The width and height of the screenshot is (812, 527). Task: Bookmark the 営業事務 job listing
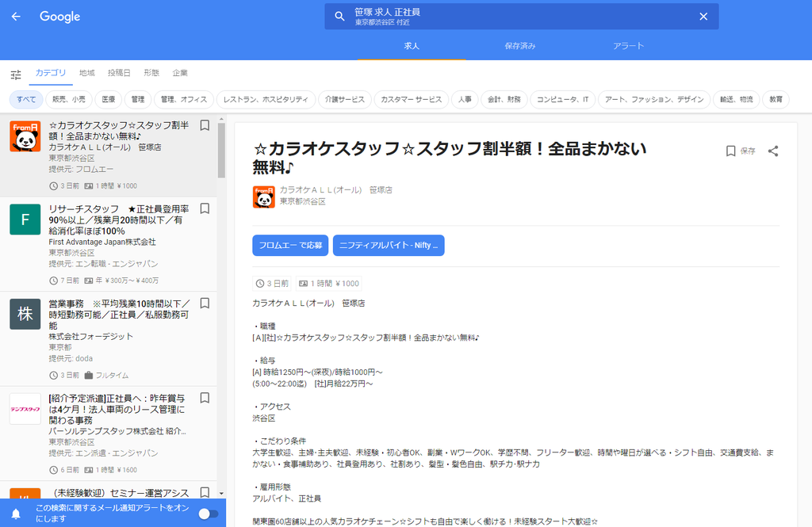click(x=205, y=303)
